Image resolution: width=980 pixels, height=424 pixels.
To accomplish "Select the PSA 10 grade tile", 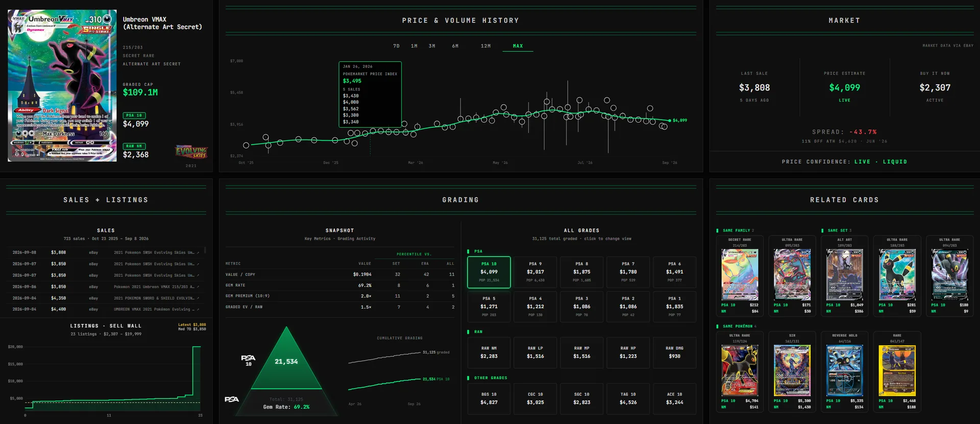I will pos(489,272).
